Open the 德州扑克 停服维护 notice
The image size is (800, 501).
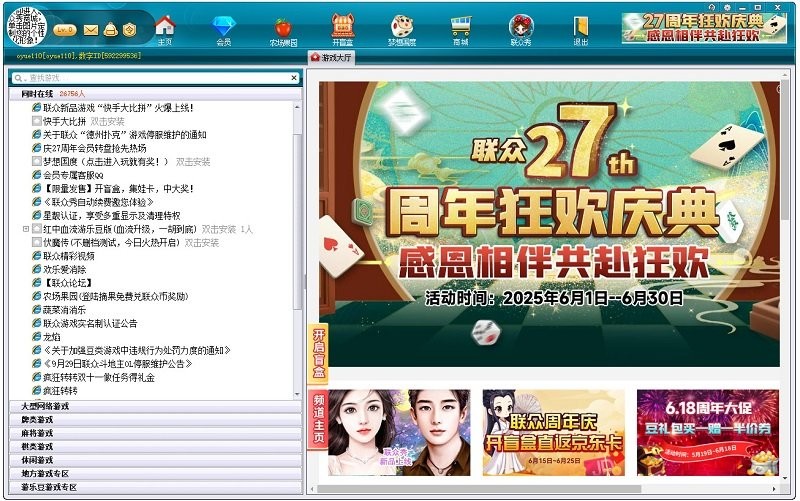119,135
